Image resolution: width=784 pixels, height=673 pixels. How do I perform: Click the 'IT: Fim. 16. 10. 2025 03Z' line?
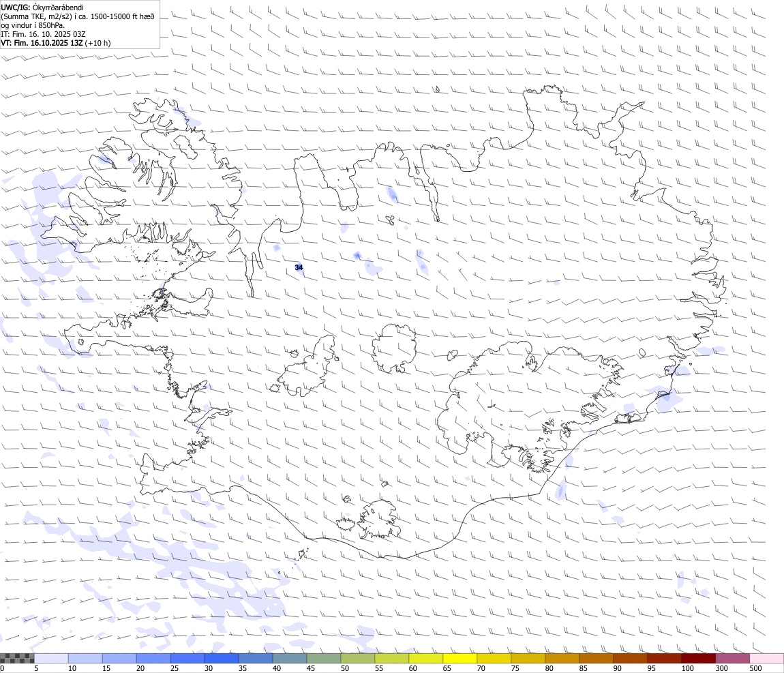coord(43,34)
